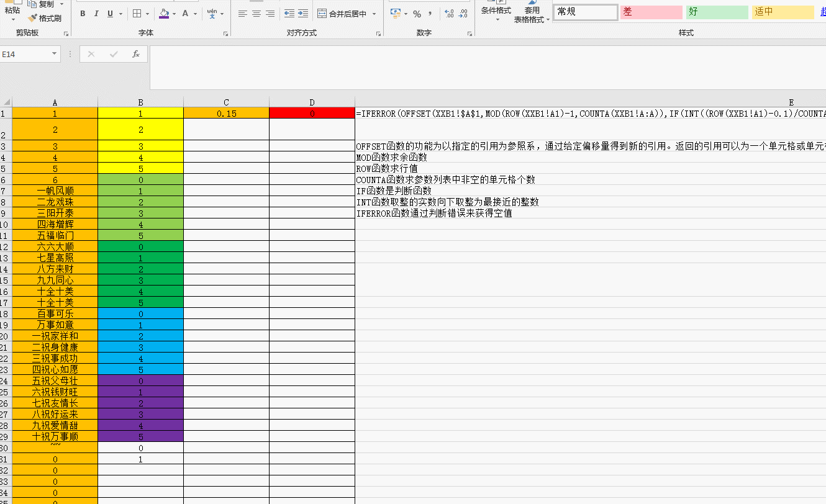Click 合并后居中 merge and center
The height and width of the screenshot is (504, 826).
pos(343,14)
